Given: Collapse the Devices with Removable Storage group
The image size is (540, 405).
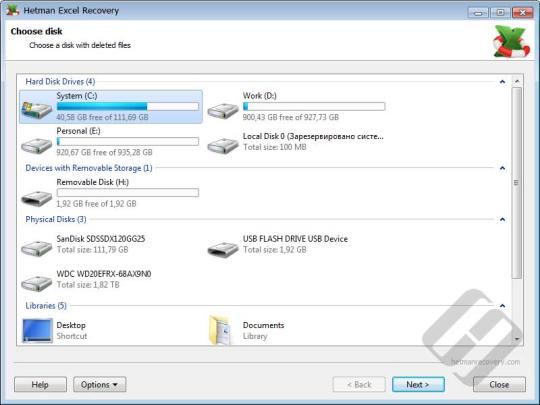Looking at the screenshot, I should 502,168.
